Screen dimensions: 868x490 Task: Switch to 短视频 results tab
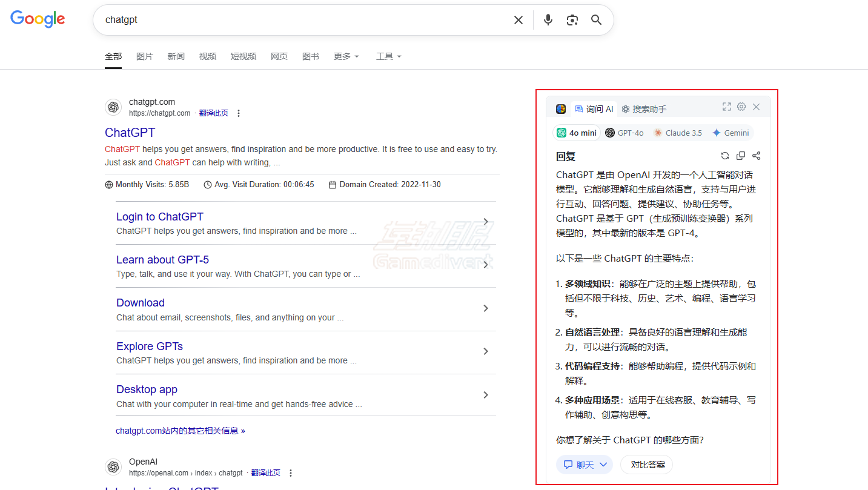[x=244, y=56]
